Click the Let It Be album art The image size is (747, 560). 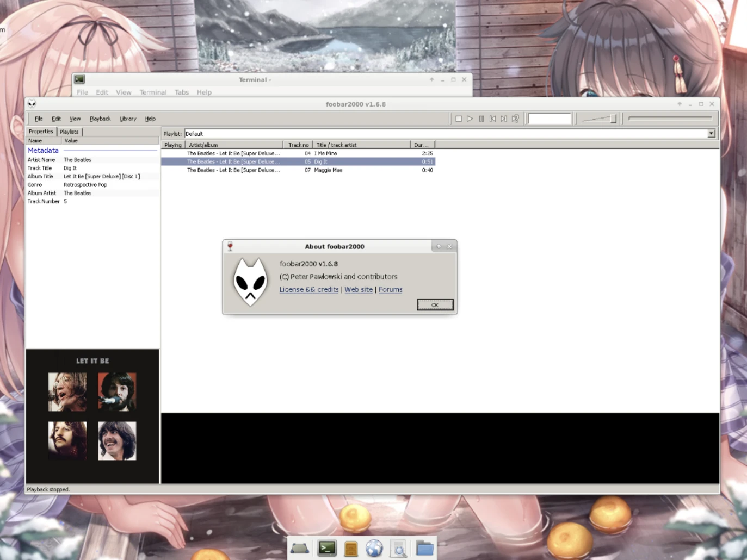[92, 416]
